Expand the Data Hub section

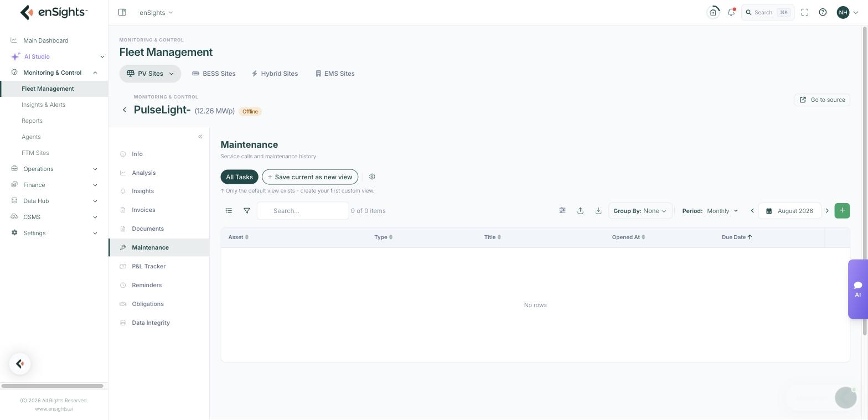click(x=95, y=201)
